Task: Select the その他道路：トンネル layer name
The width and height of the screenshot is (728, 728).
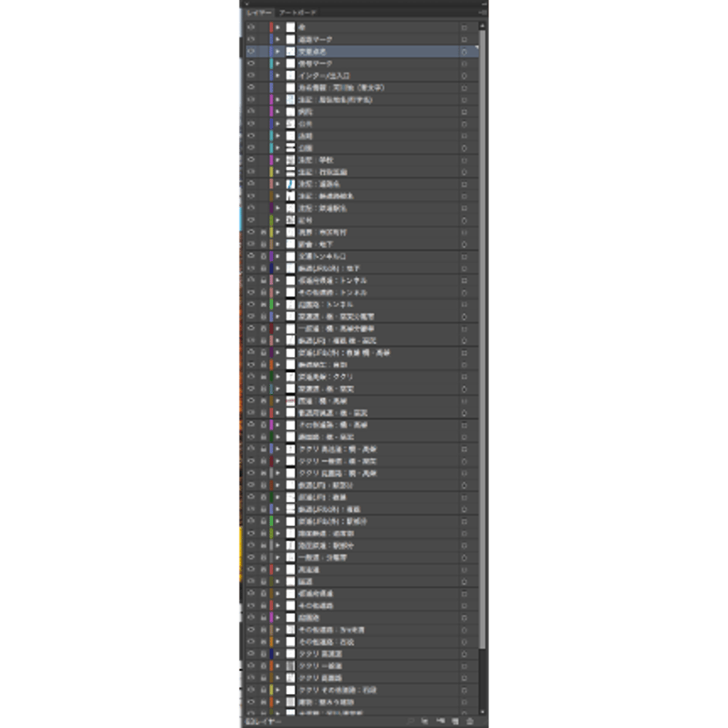Action: point(332,293)
